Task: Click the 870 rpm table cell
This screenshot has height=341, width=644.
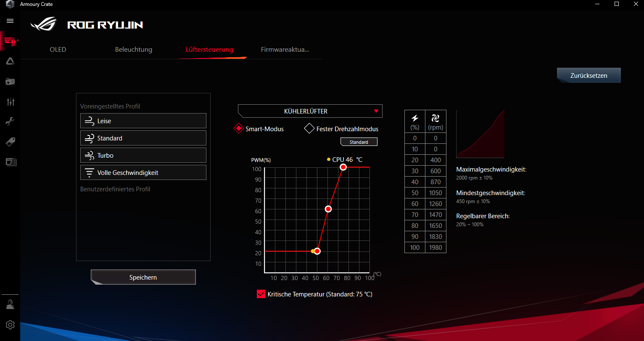Action: tap(435, 182)
